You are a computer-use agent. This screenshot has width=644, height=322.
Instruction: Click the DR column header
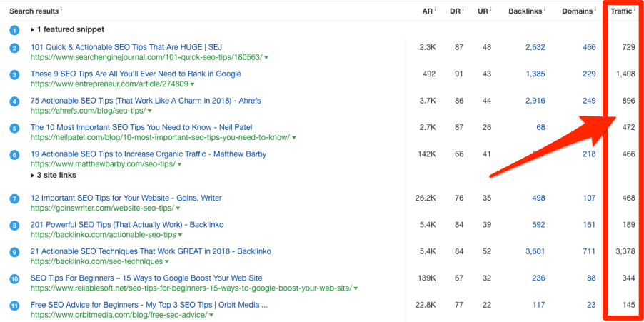455,11
